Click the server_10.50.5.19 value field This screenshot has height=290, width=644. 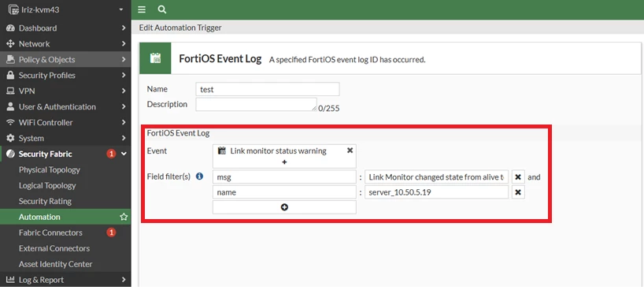437,192
